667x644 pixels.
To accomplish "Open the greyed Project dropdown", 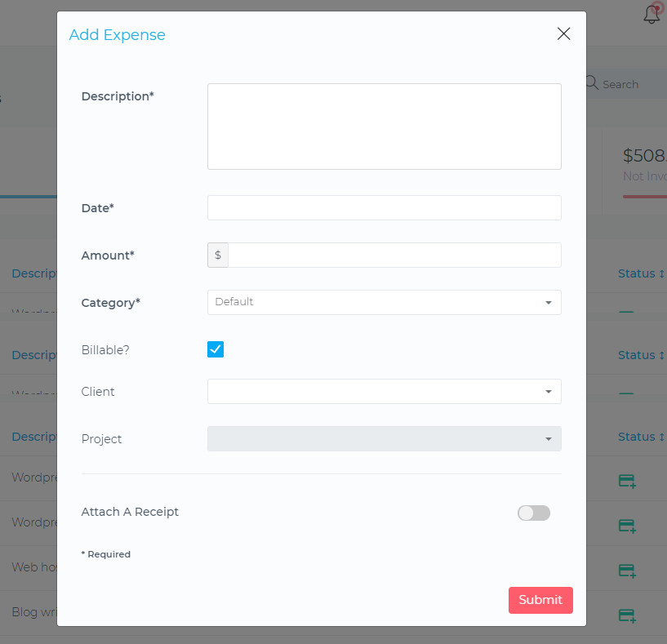I will pyautogui.click(x=384, y=439).
